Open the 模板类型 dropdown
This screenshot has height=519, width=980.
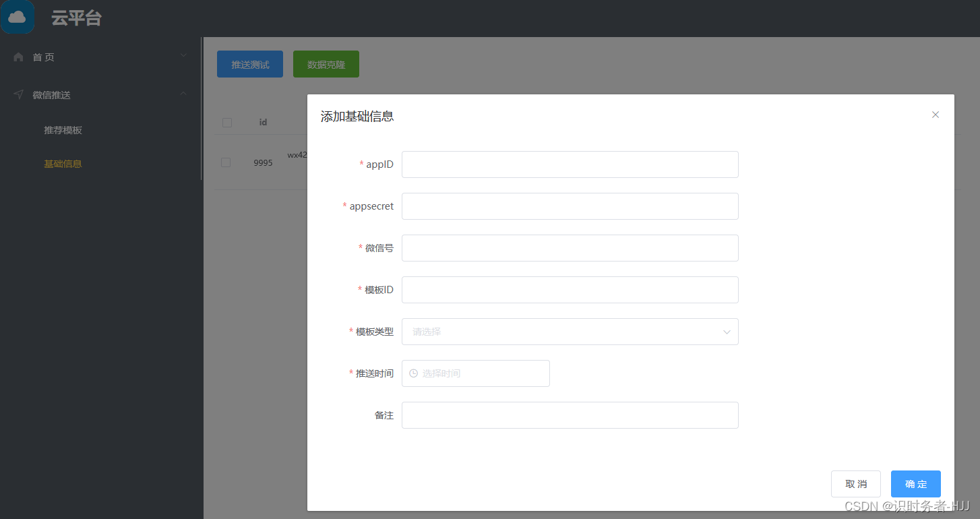(570, 332)
